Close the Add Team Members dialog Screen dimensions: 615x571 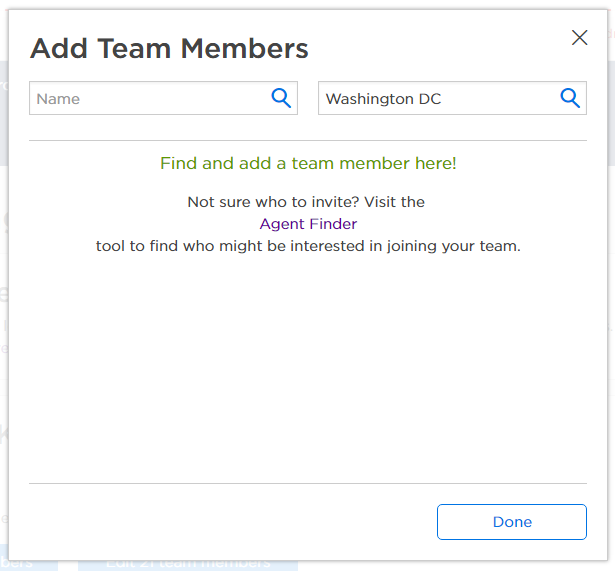click(579, 38)
